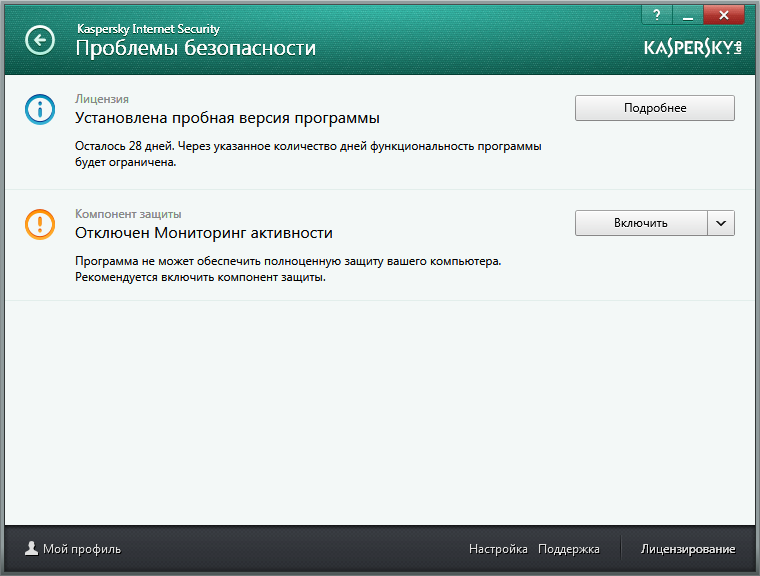The height and width of the screenshot is (576, 760).
Task: Click the blue license info icon
Action: tap(40, 110)
